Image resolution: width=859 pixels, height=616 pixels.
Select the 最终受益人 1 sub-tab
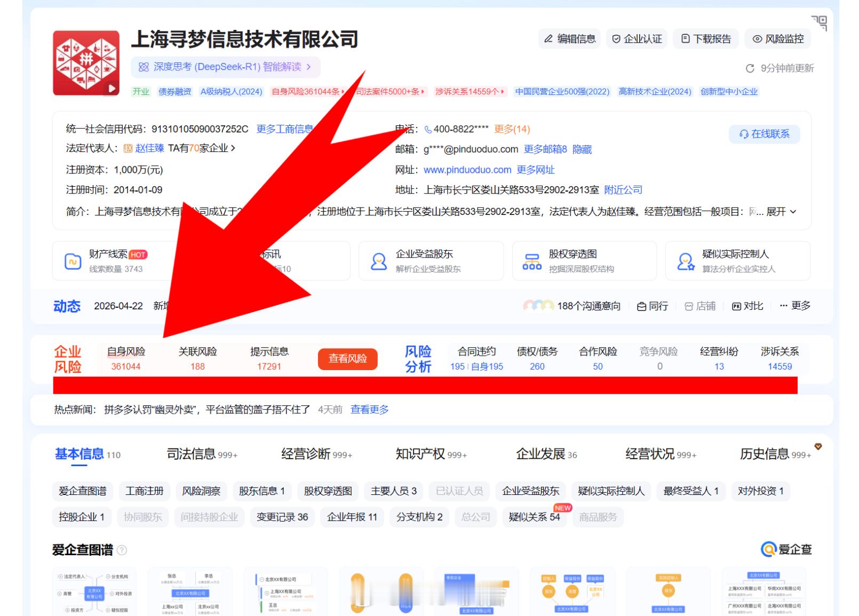point(691,491)
